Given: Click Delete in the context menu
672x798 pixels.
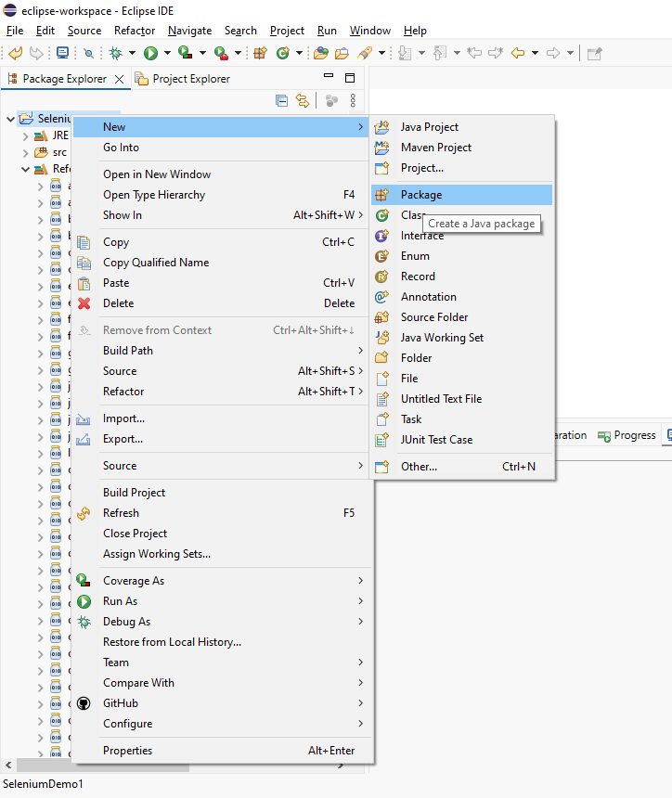Looking at the screenshot, I should pos(222,303).
